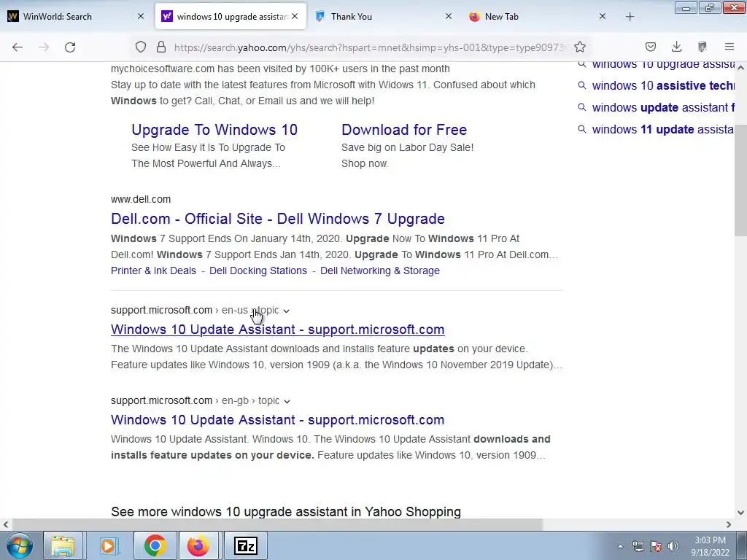The width and height of the screenshot is (747, 560).
Task: Open the Save to Pocket icon
Action: [x=650, y=47]
